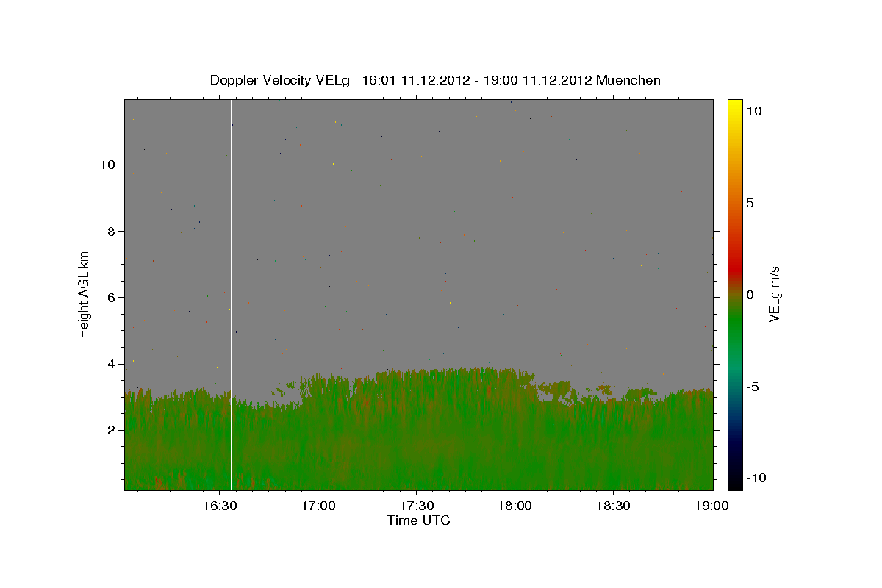This screenshot has height=588, width=882.
Task: Click the "Height AGL km" axis label
Action: click(85, 294)
